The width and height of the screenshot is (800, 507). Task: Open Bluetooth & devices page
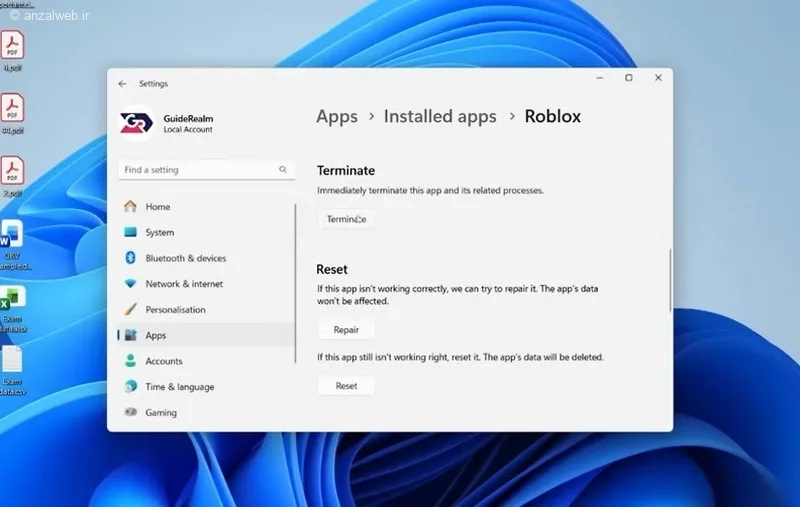(x=206, y=258)
